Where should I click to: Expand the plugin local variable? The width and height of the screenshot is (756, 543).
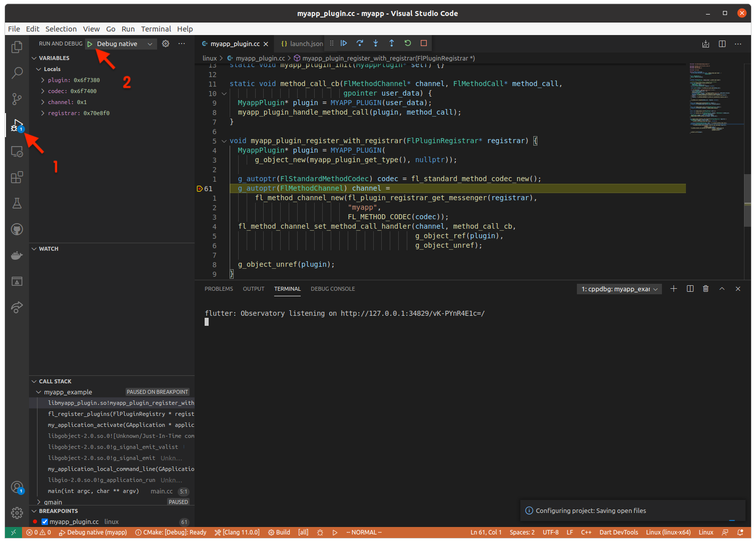[43, 80]
